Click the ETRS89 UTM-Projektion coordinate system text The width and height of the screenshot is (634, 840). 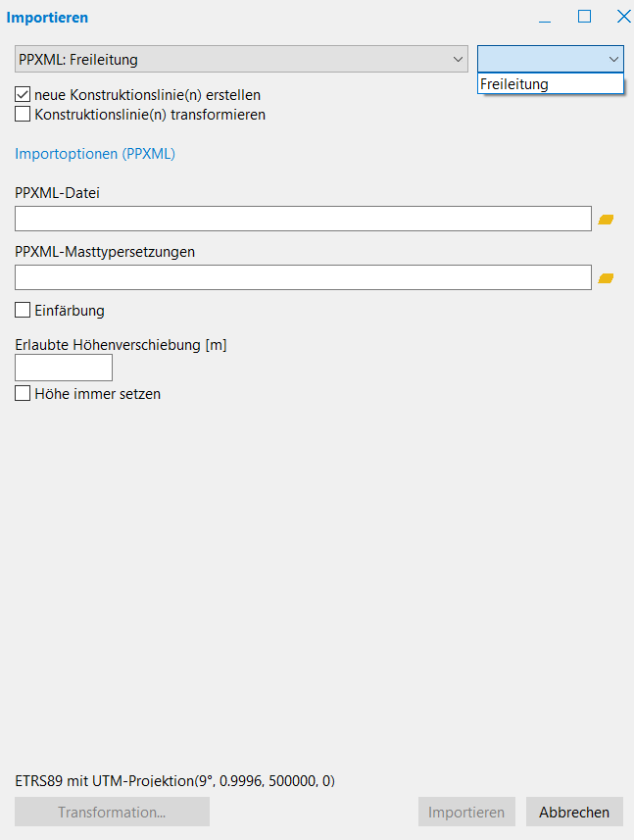(175, 781)
